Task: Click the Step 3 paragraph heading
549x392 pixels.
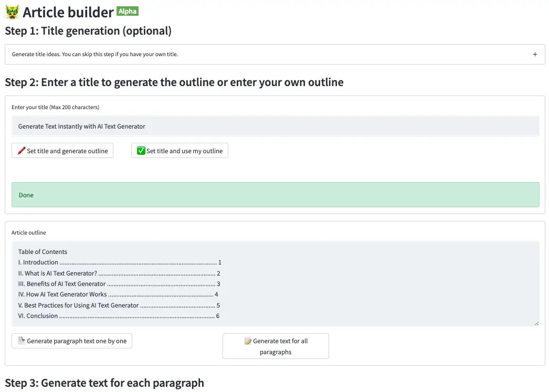Action: (x=104, y=383)
